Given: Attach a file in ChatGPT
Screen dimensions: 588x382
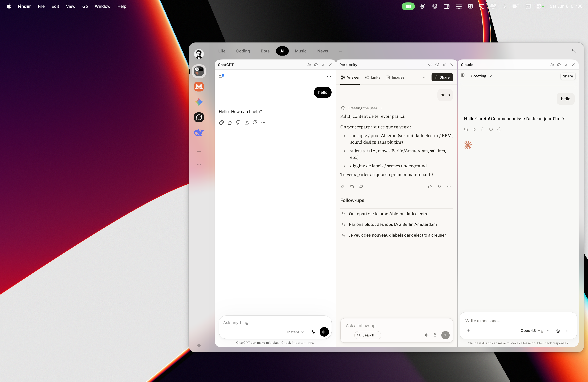Looking at the screenshot, I should pyautogui.click(x=226, y=332).
